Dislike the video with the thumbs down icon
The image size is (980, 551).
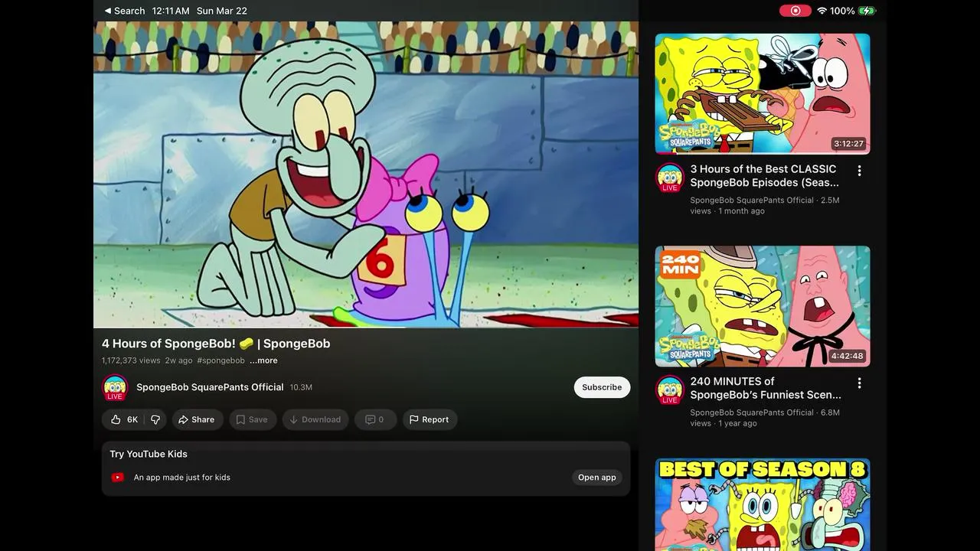point(155,419)
